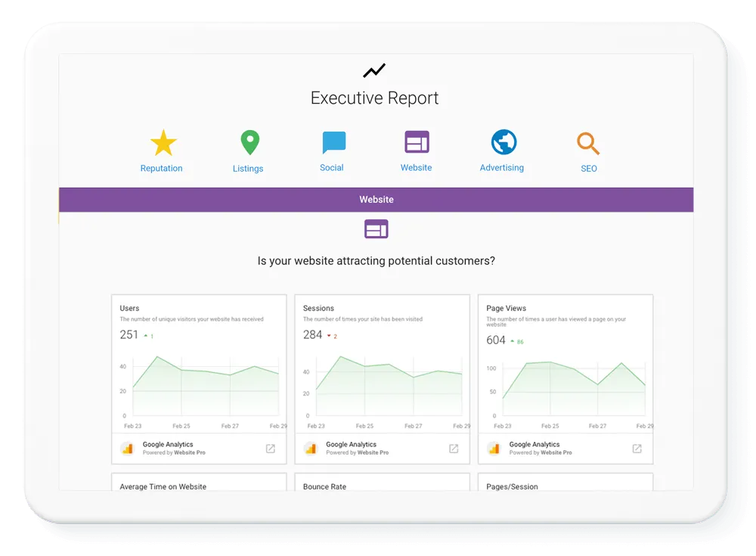The image size is (756, 556).
Task: Click the Google Analytics icon in Page Views card
Action: [x=494, y=448]
